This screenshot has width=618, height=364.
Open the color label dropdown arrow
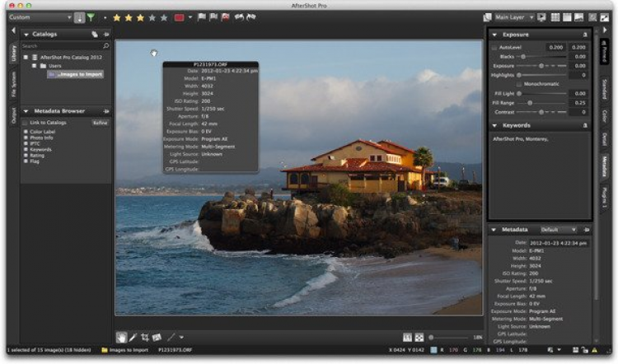coord(190,17)
